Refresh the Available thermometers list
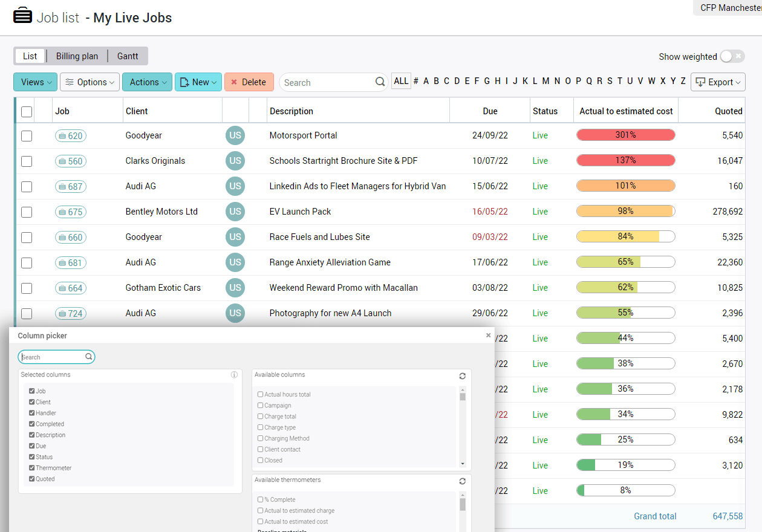The width and height of the screenshot is (762, 532). [463, 481]
